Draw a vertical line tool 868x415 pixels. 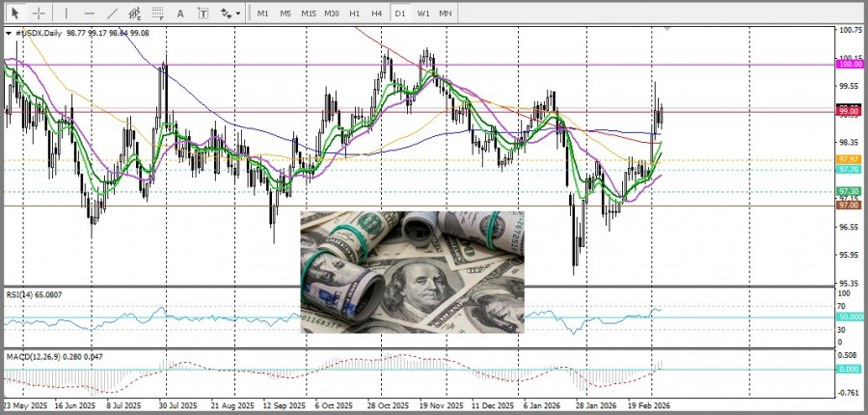pos(66,14)
